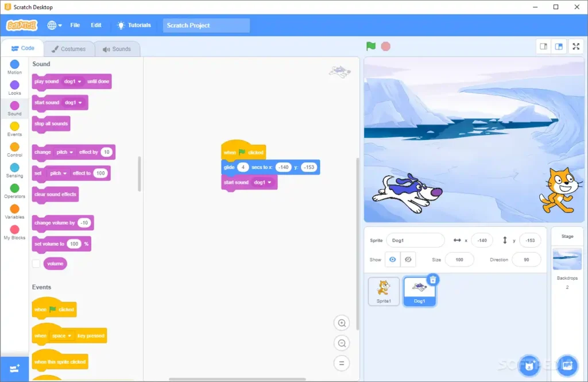Open the File menu
588x382 pixels.
pyautogui.click(x=75, y=25)
